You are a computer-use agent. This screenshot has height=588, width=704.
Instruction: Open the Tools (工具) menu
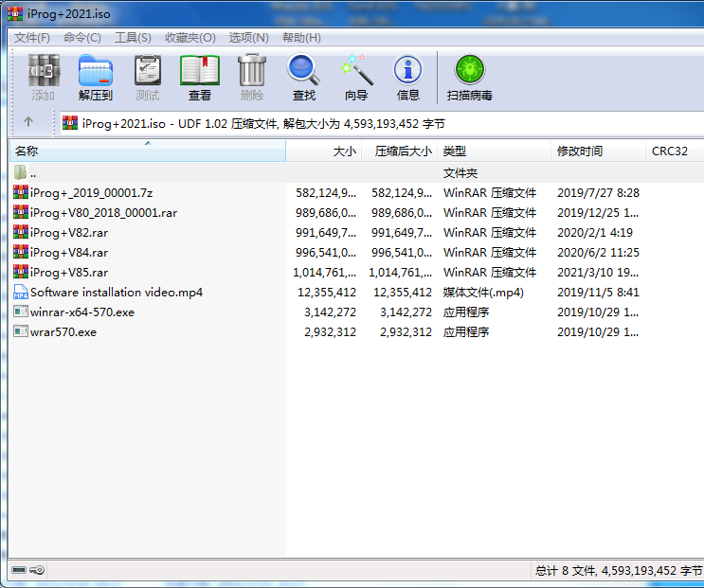133,38
